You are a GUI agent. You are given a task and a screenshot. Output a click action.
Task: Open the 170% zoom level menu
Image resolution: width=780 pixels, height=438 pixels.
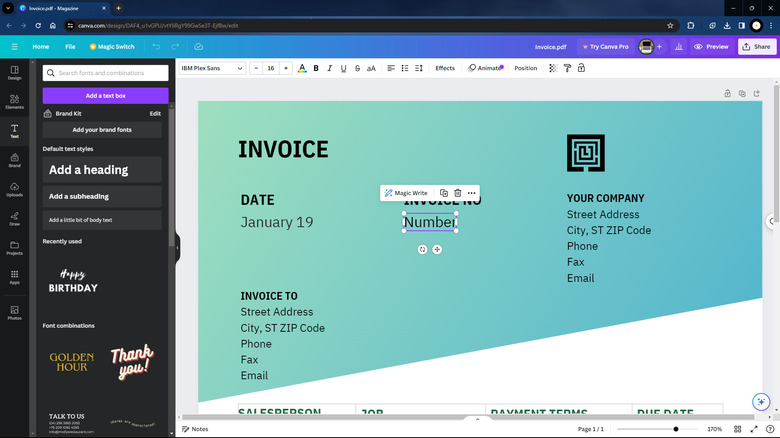(715, 429)
